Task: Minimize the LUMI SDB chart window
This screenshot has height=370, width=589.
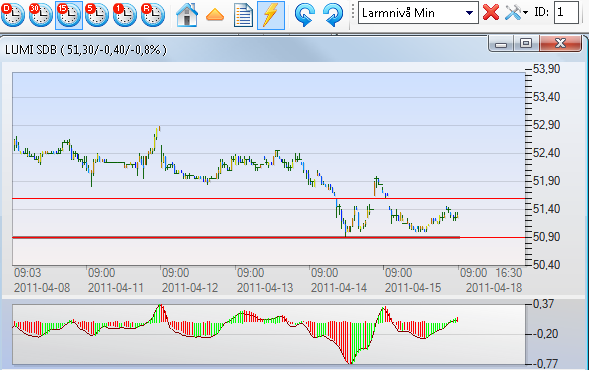Action: 501,44
